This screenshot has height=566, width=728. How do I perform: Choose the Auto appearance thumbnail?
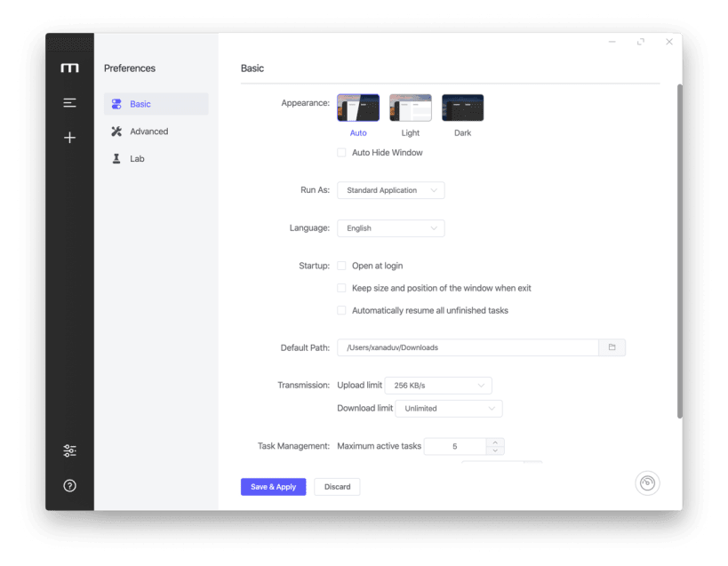[358, 108]
